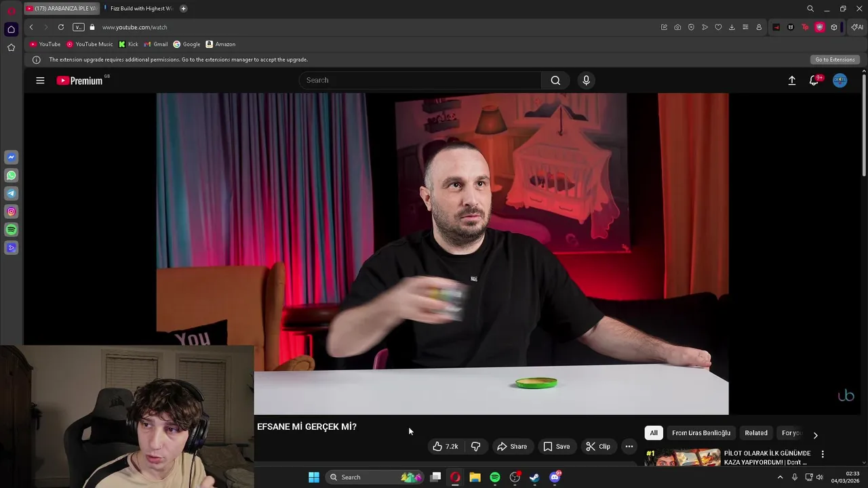Viewport: 868px width, 488px height.
Task: Open Telegram in browser sidebar
Action: pos(11,194)
